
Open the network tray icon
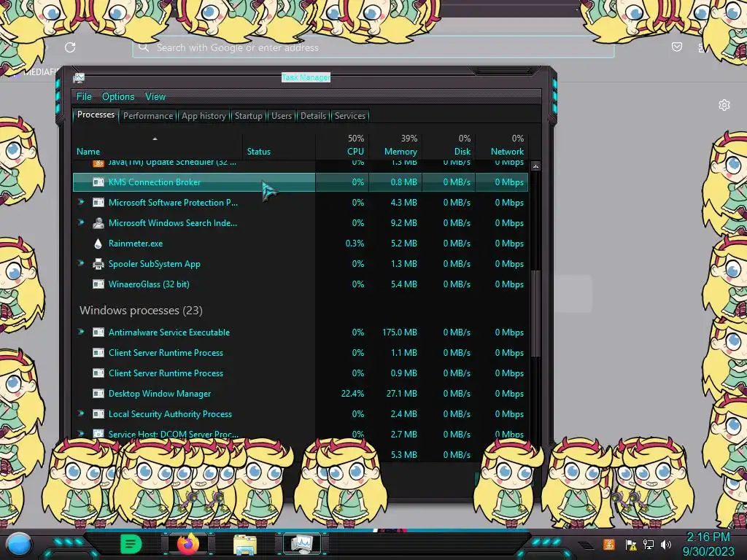click(649, 544)
